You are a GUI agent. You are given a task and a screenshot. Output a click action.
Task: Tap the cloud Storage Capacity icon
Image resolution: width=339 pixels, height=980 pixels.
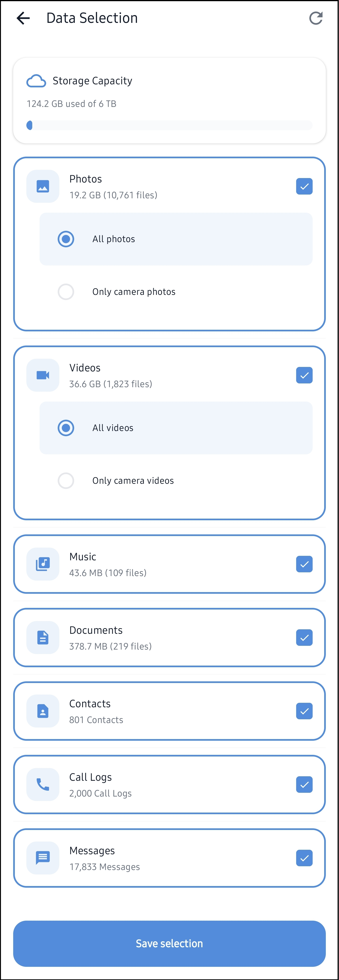[x=36, y=81]
